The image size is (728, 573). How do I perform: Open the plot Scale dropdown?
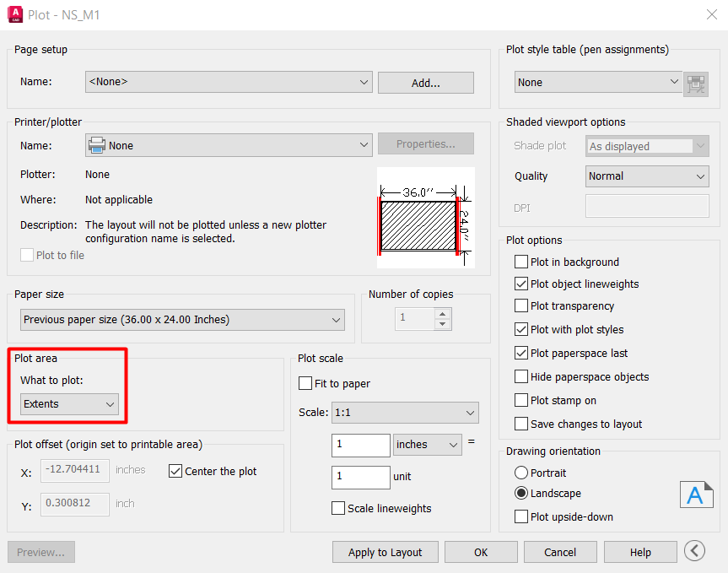405,414
